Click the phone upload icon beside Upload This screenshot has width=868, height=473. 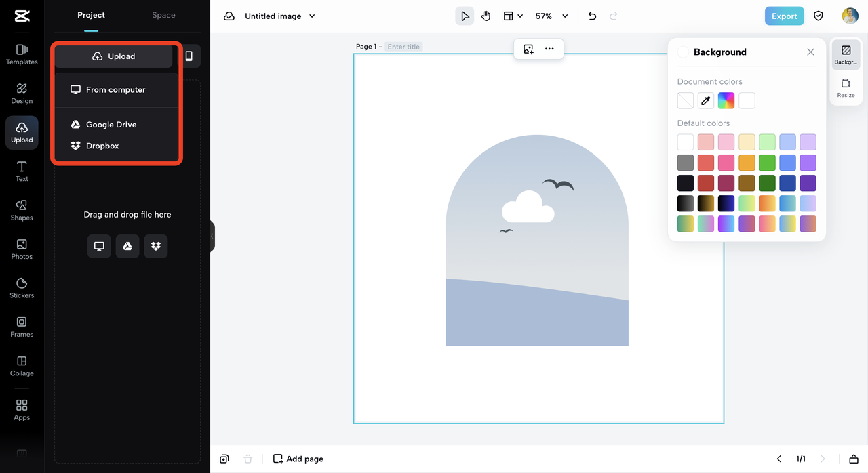point(189,56)
